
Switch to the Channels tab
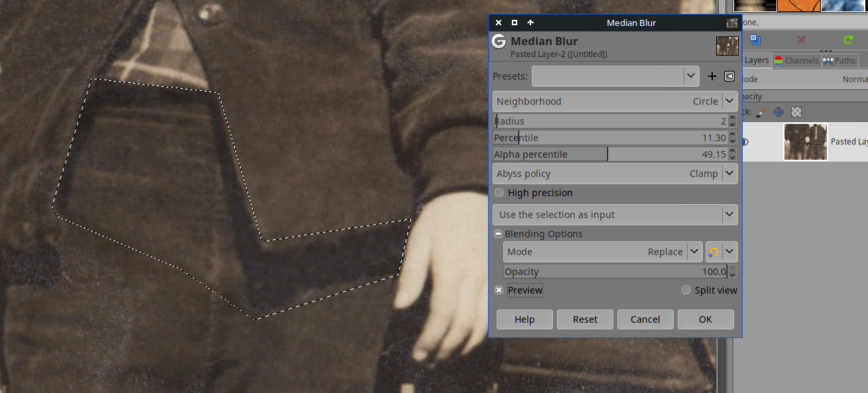click(x=796, y=60)
